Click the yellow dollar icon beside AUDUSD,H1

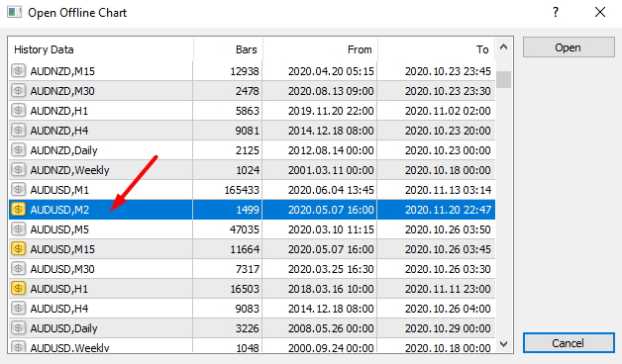[18, 289]
